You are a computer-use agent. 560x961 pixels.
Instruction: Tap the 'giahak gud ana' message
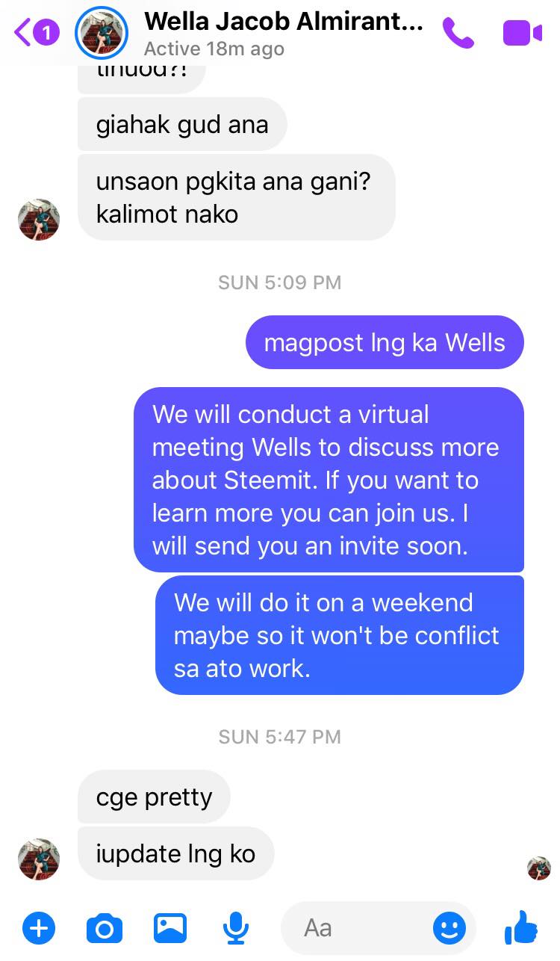[182, 124]
